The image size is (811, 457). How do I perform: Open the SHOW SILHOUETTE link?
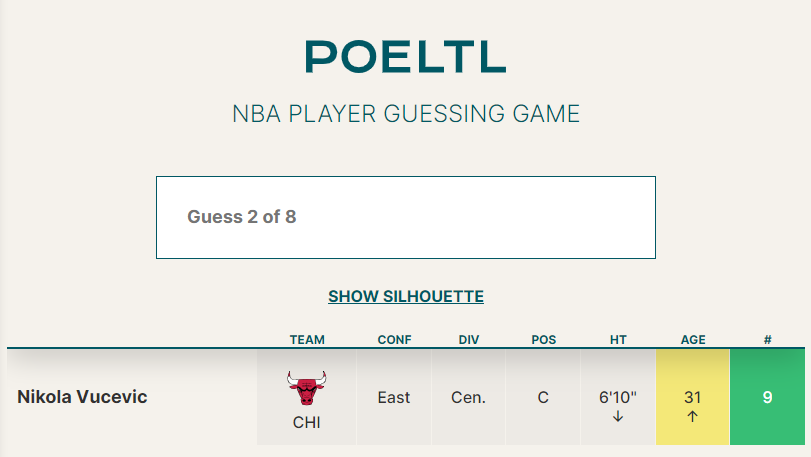pos(406,296)
